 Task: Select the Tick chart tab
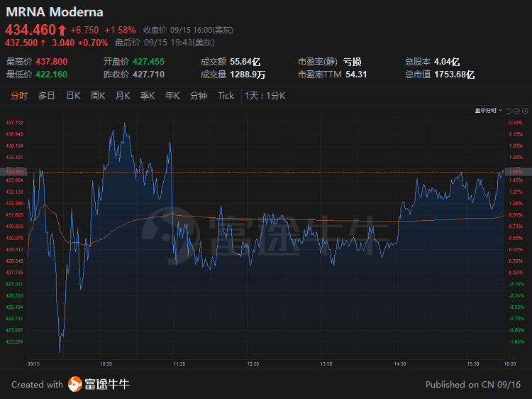(x=226, y=96)
